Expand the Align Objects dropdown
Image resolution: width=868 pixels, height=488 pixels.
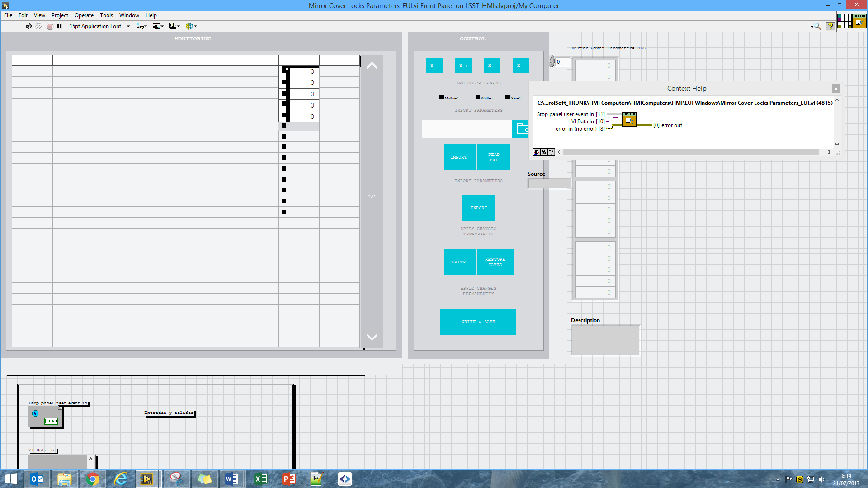pos(142,26)
